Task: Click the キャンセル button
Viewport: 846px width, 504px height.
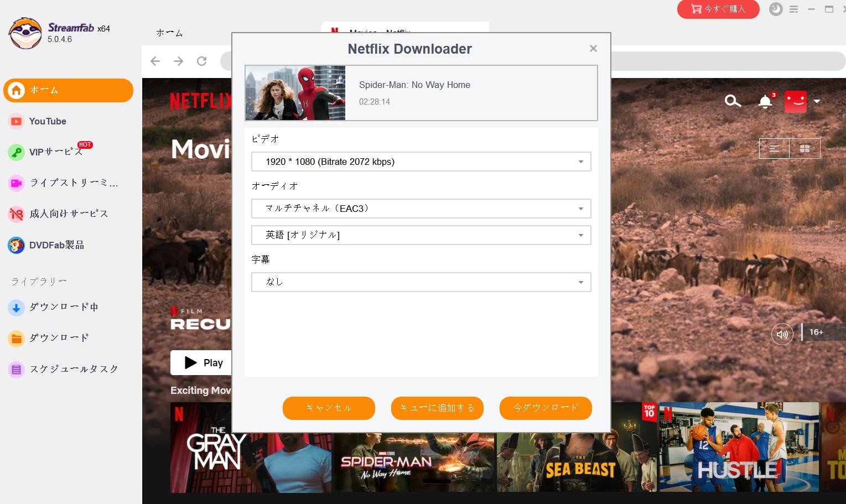Action: [329, 408]
